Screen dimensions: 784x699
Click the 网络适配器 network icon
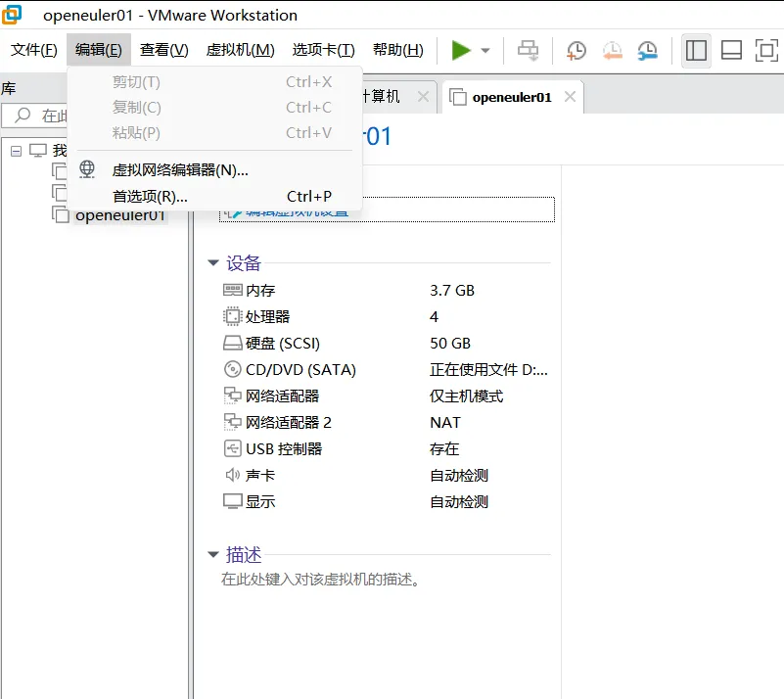point(232,396)
